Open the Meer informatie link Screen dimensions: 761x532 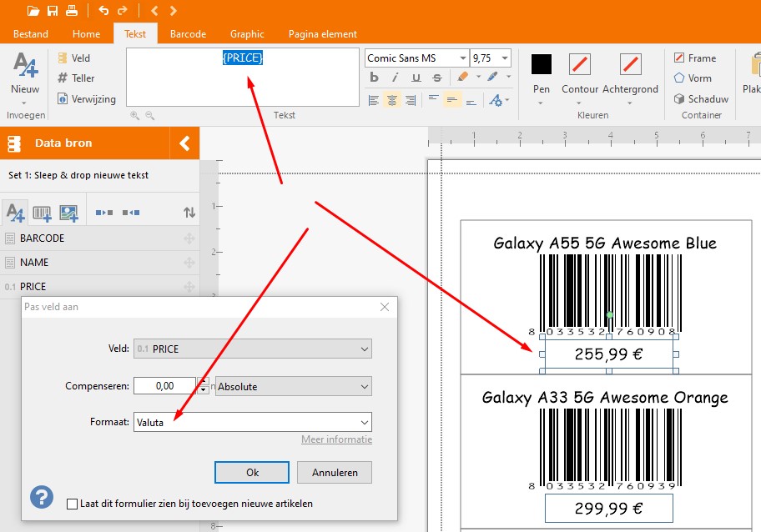(336, 439)
